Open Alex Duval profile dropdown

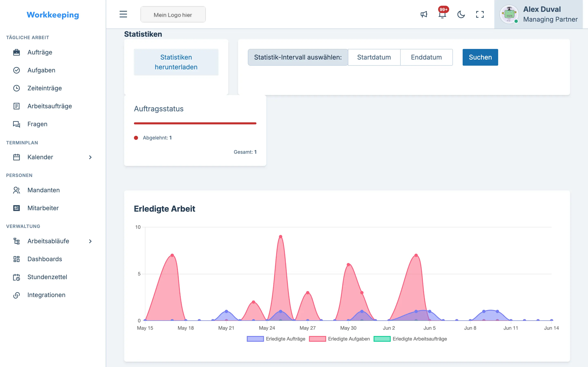pos(538,14)
